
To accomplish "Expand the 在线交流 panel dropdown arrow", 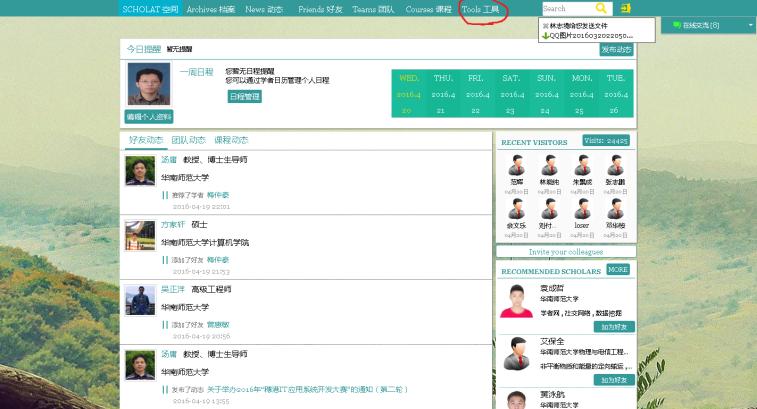I will (x=750, y=25).
